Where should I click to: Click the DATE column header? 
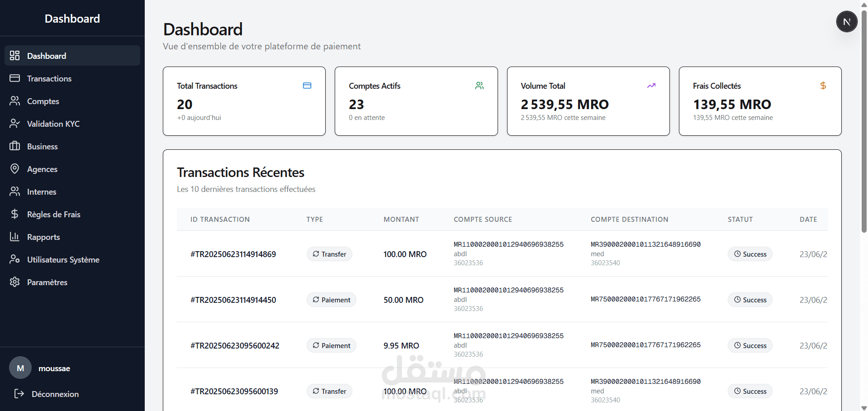808,219
